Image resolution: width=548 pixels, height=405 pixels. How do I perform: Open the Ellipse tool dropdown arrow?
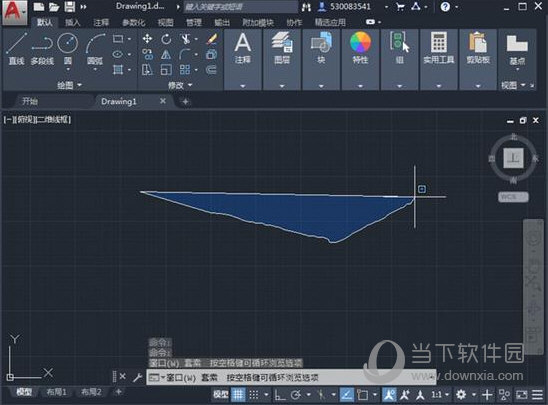[x=129, y=55]
